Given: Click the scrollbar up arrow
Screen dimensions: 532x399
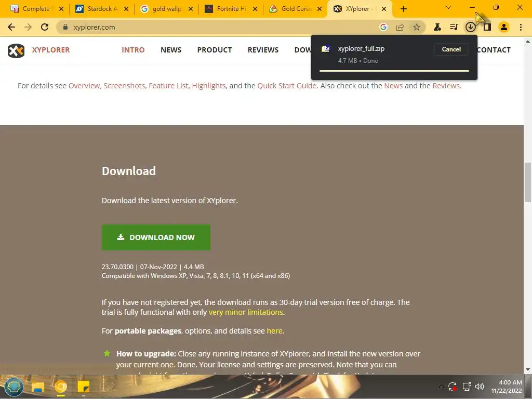Looking at the screenshot, I should [x=528, y=42].
